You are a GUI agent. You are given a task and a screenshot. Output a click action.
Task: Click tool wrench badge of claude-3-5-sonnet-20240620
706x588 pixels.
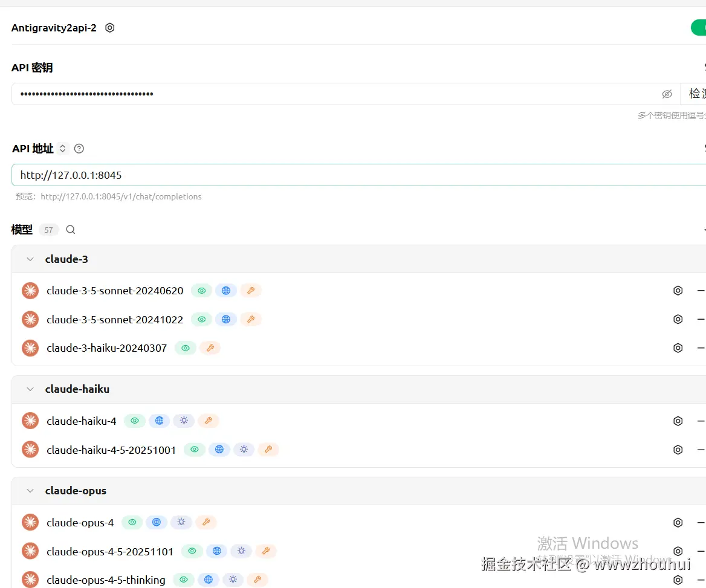click(x=251, y=291)
